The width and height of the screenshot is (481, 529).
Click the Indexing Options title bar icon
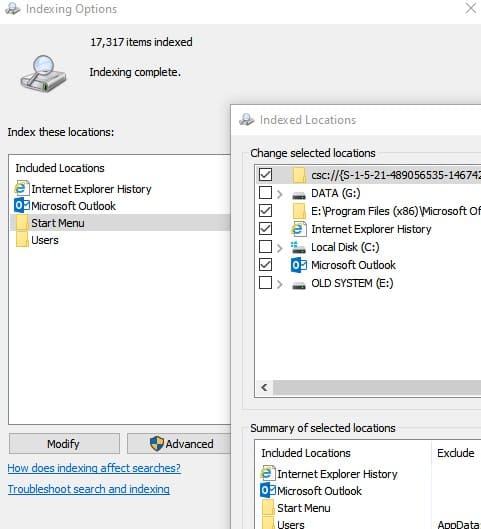12,8
